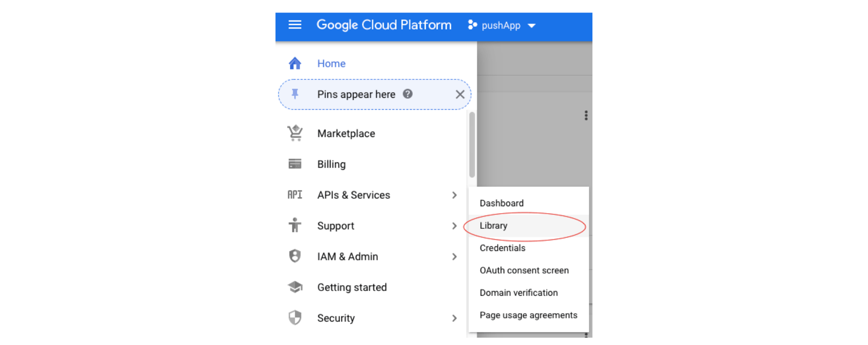Click the pushApp project name
Screen dimensions: 868x345
(501, 25)
